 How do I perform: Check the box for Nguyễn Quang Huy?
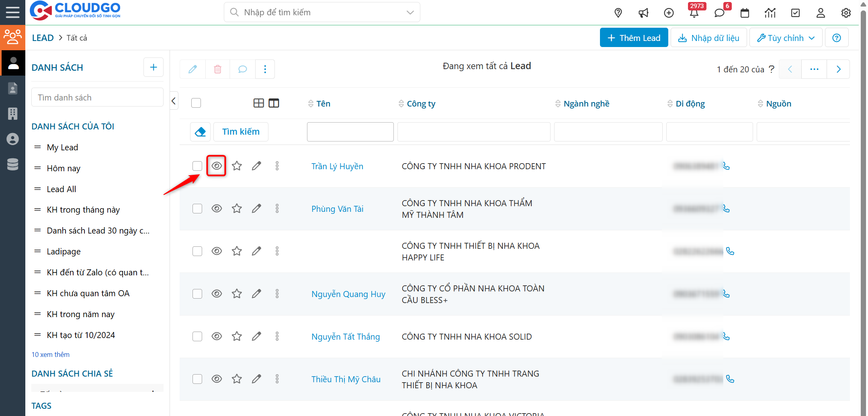[197, 294]
